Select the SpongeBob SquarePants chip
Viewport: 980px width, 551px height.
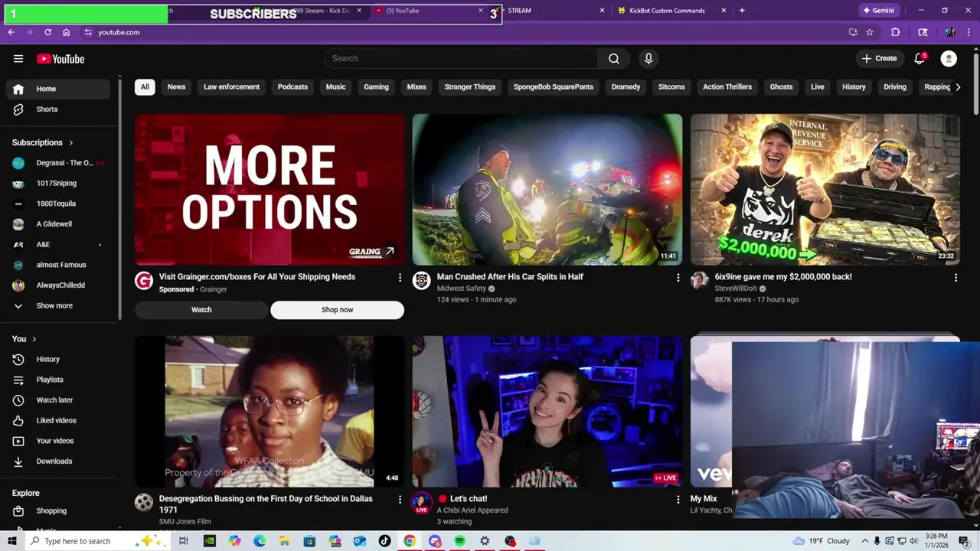pos(554,87)
